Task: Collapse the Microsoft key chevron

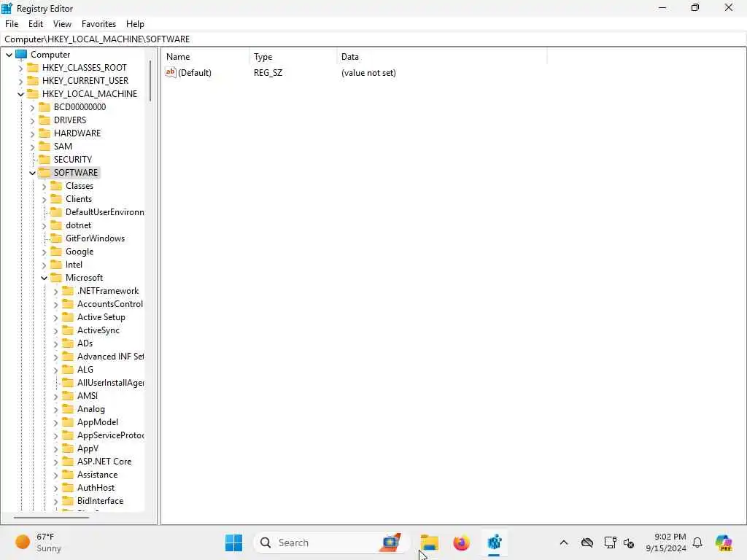Action: click(x=44, y=278)
